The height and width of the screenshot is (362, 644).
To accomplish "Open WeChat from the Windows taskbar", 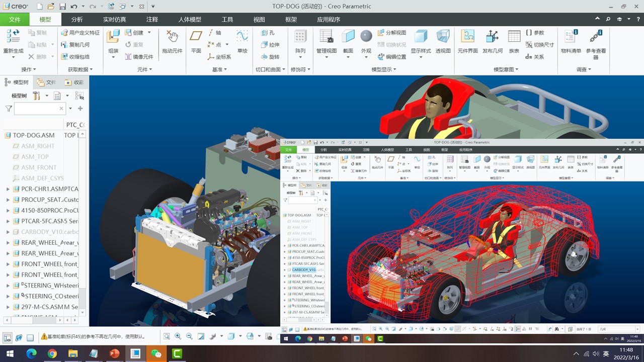I will click(x=156, y=353).
